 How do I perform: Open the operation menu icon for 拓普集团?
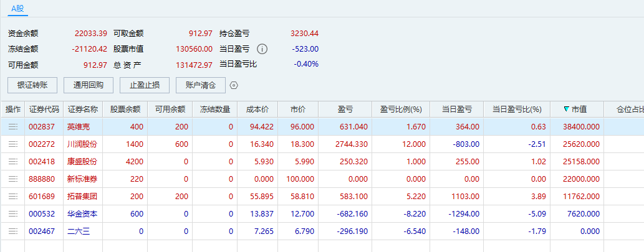(12, 197)
